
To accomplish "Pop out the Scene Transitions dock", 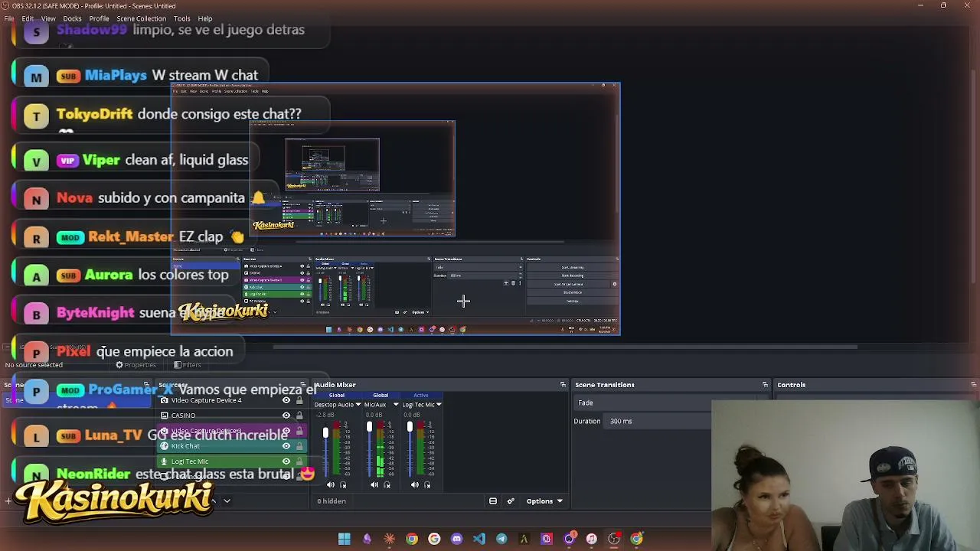I will (765, 385).
